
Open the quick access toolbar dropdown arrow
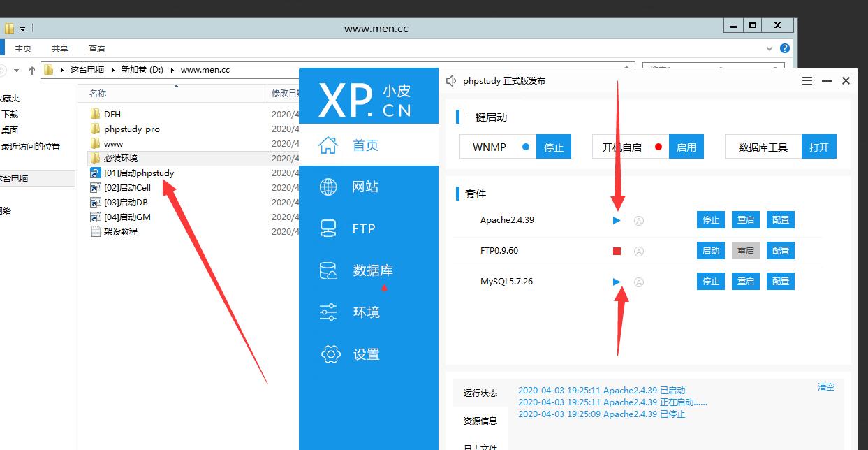pyautogui.click(x=22, y=29)
